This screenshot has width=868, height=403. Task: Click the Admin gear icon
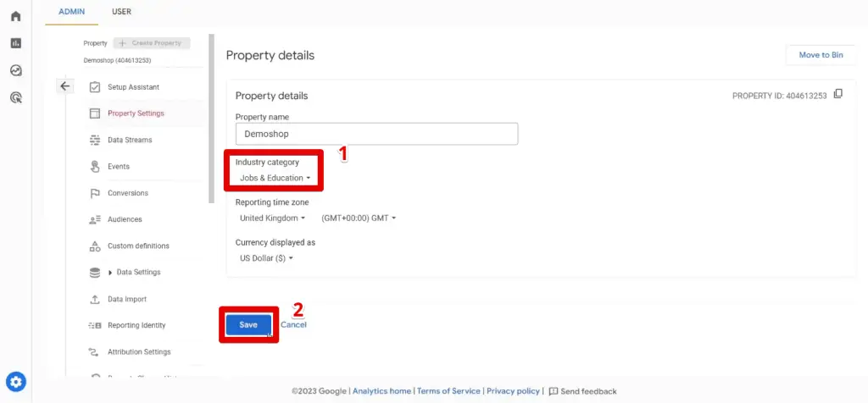point(15,381)
